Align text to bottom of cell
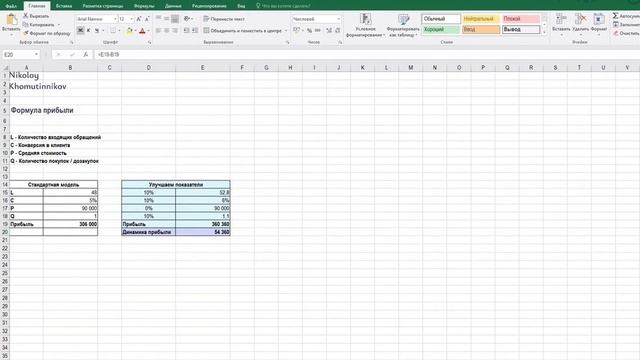 coord(175,18)
